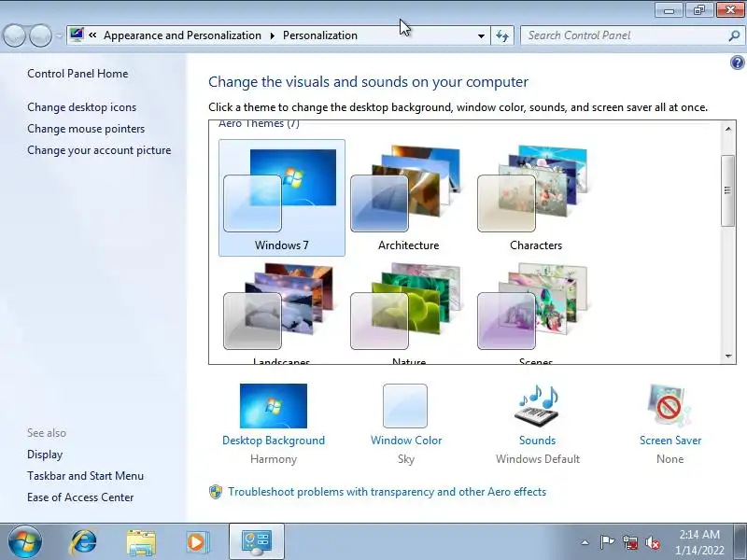Open Windows Explorer from taskbar
The image size is (747, 560).
coord(141,542)
